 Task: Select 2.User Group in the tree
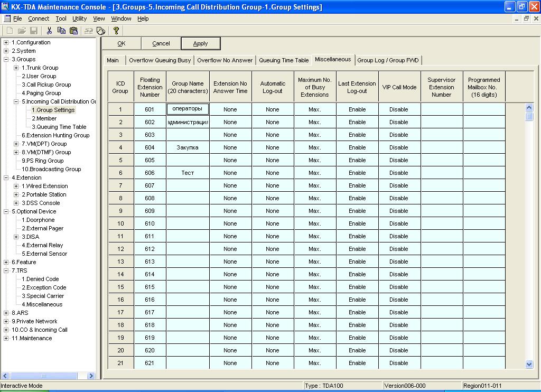click(x=39, y=76)
